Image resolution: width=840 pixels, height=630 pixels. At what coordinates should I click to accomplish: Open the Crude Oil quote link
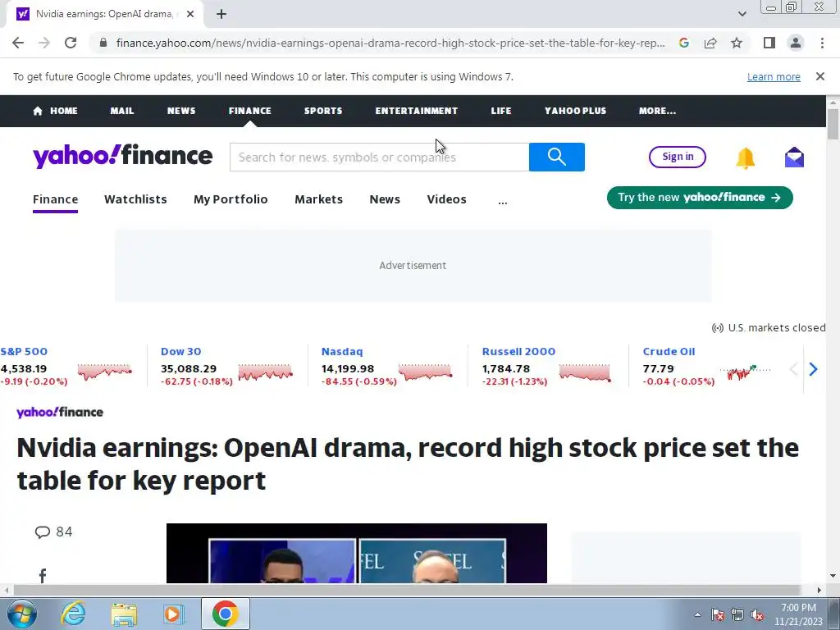[x=669, y=351]
